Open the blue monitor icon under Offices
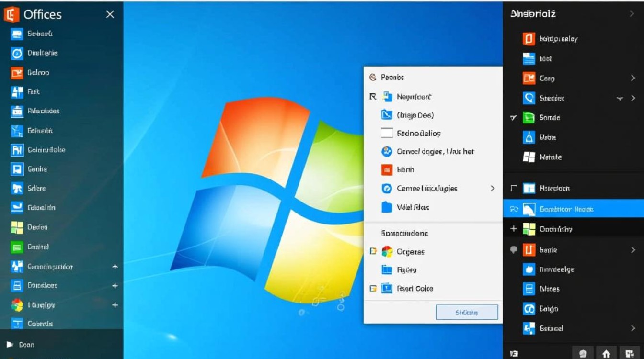 click(x=17, y=34)
